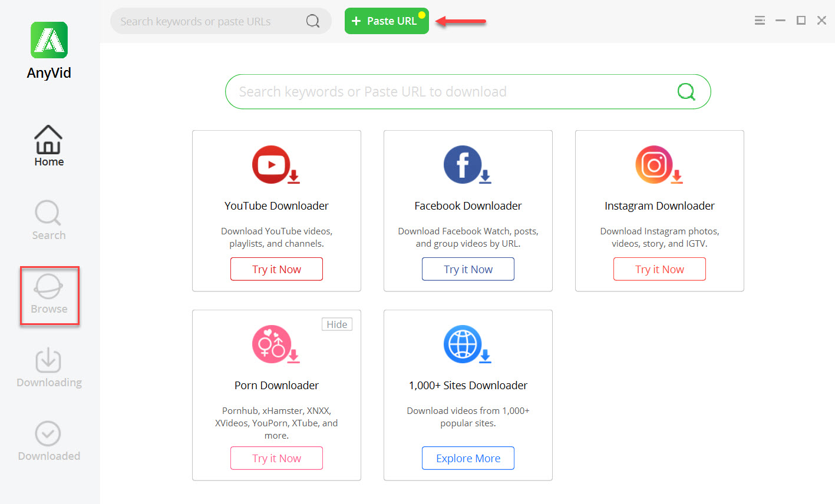Select the Home tab in sidebar
835x504 pixels.
48,146
